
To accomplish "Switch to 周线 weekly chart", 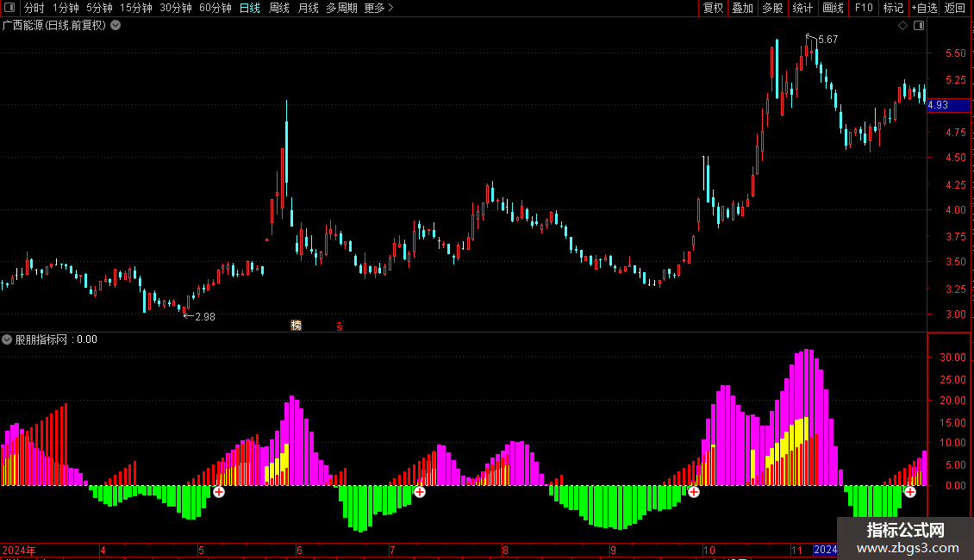I will [279, 8].
